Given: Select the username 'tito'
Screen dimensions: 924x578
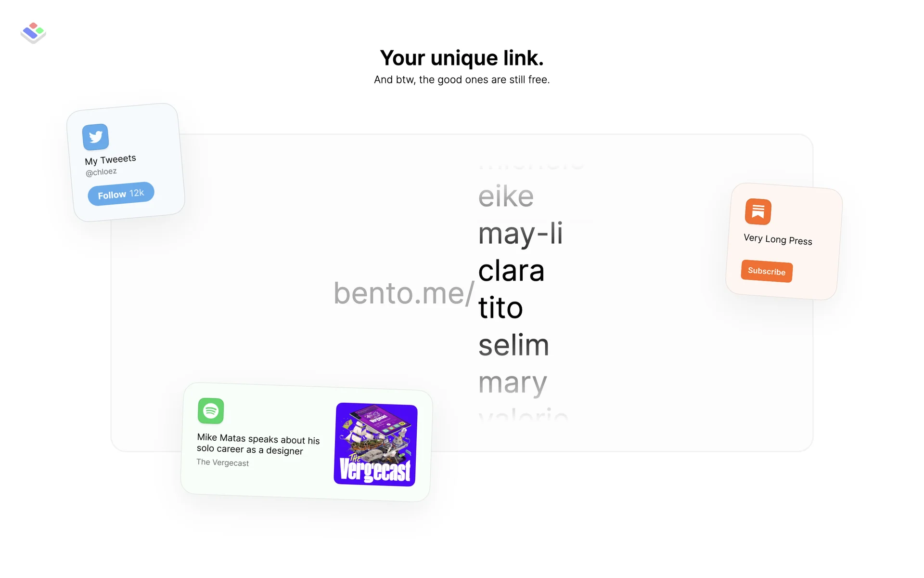Looking at the screenshot, I should pos(500,308).
